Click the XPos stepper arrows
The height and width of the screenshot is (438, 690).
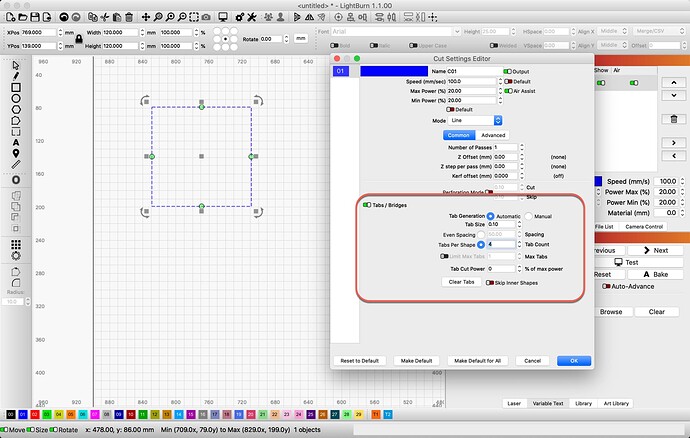click(x=60, y=33)
